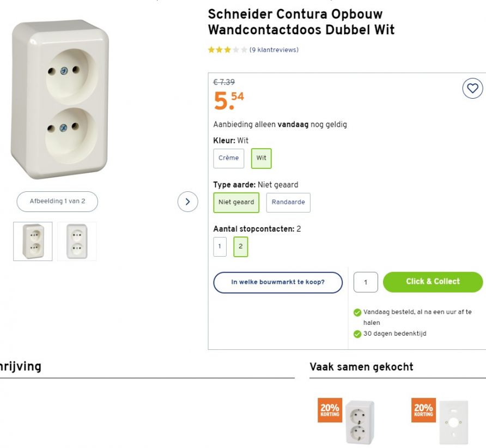The width and height of the screenshot is (486, 448).
Task: Select the Wit color option
Action: point(262,158)
